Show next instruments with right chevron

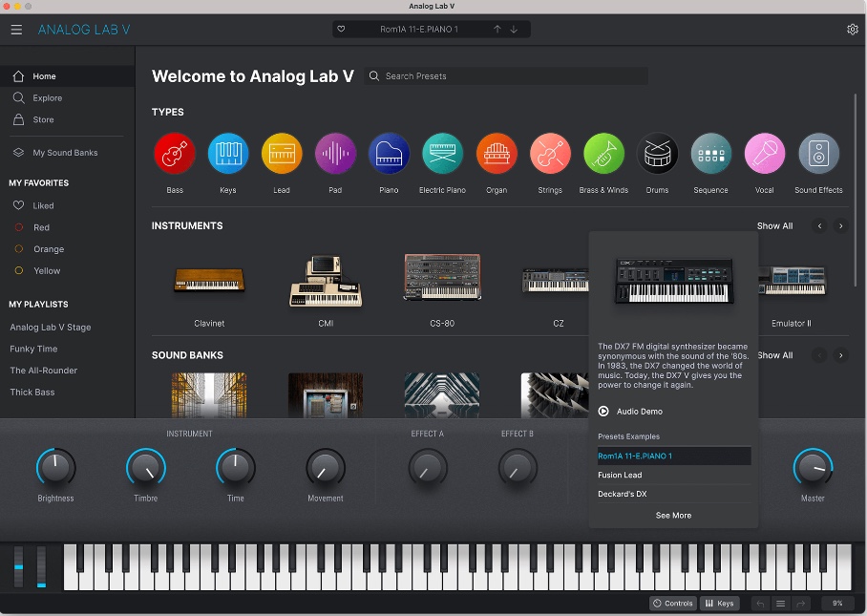(x=840, y=225)
